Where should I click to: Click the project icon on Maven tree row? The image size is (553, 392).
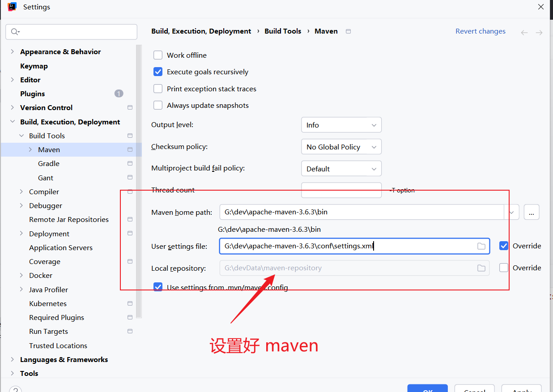[130, 149]
